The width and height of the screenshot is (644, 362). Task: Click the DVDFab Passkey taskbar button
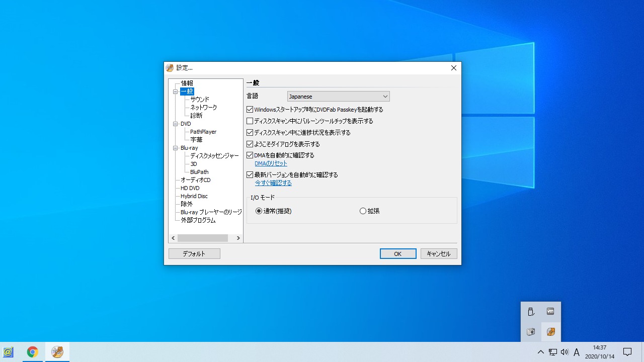pos(57,352)
